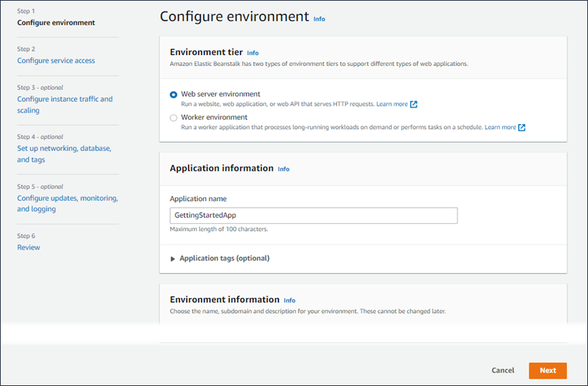Click Learn more link for Worker environment
The image size is (588, 386).
coord(499,127)
